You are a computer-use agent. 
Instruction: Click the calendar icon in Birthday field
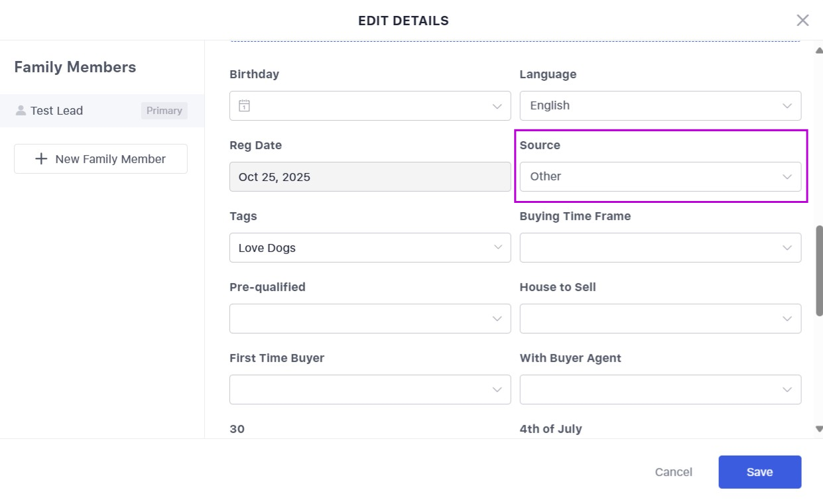(x=245, y=106)
